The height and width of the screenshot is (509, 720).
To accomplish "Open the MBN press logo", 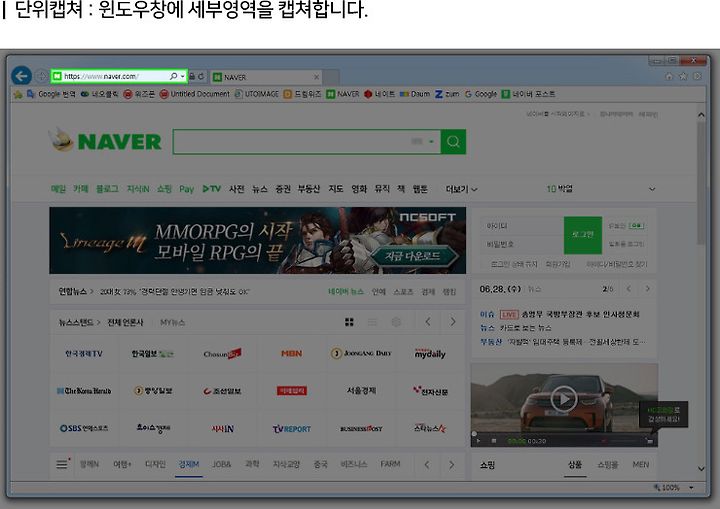I will 292,353.
